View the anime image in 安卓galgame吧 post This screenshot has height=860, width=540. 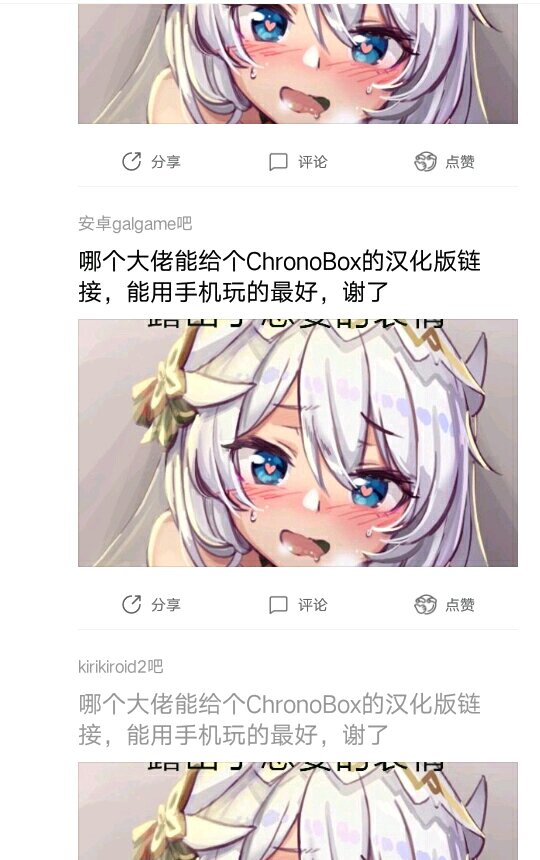298,443
